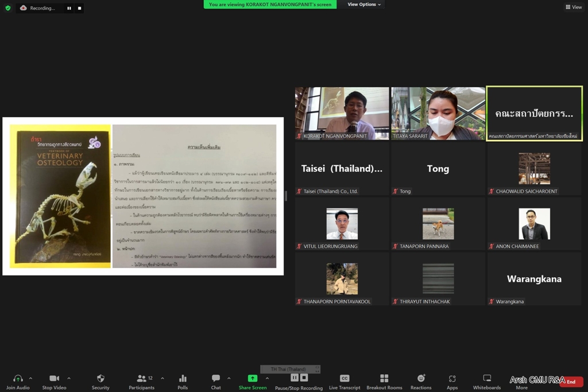This screenshot has height=392, width=588.
Task: Select TITAYA SARARIT video tile
Action: pyautogui.click(x=438, y=114)
